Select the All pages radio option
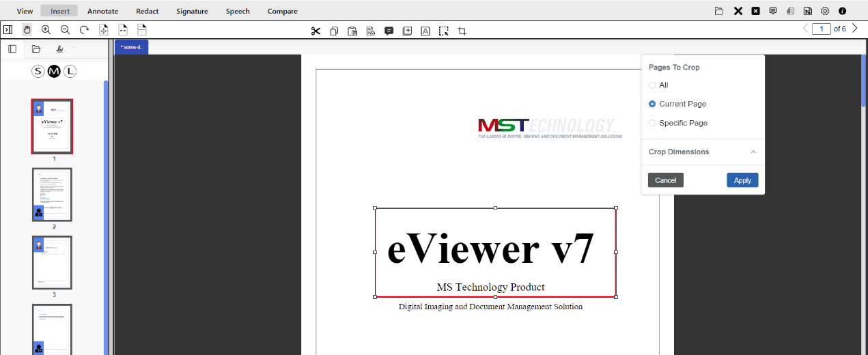868x355 pixels. point(652,85)
